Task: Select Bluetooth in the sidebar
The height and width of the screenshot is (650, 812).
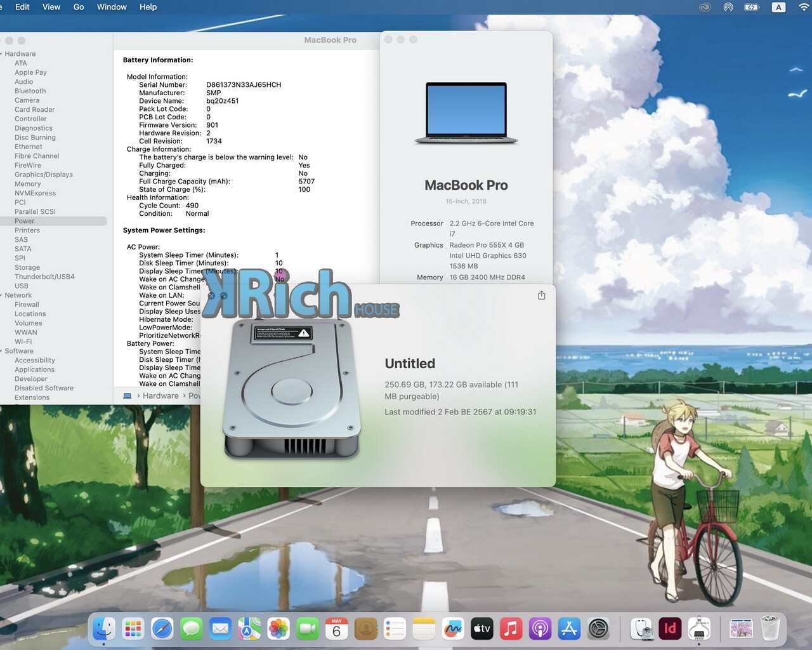Action: click(30, 91)
